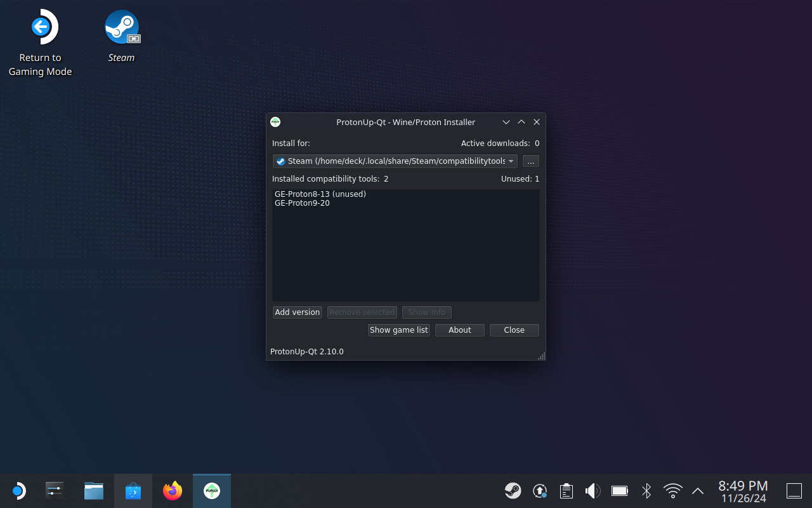
Task: Click the '...' custom install directory button
Action: click(x=531, y=161)
